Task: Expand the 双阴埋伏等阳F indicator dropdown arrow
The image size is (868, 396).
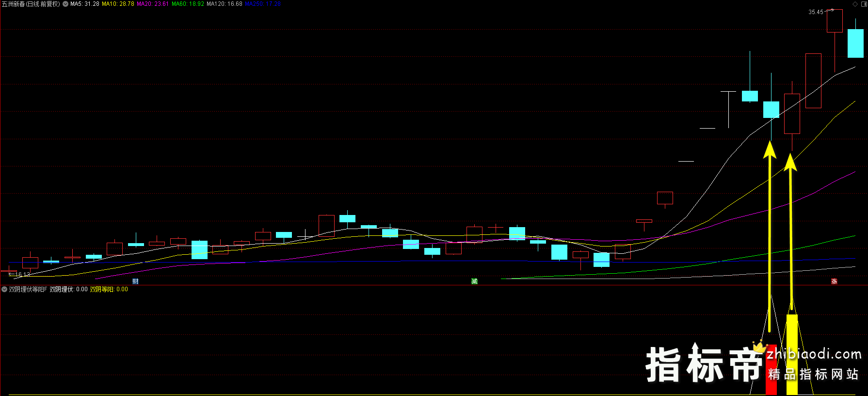Action: pyautogui.click(x=4, y=289)
